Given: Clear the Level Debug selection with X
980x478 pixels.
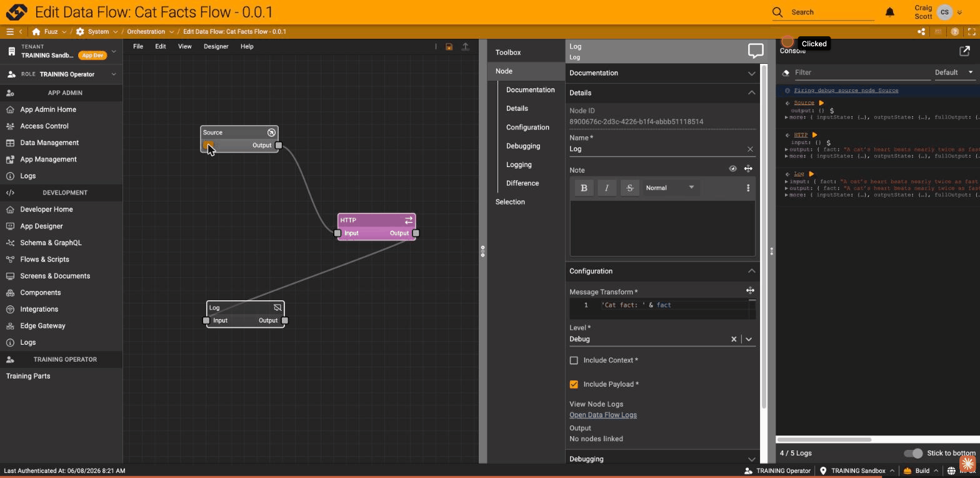Looking at the screenshot, I should [734, 339].
